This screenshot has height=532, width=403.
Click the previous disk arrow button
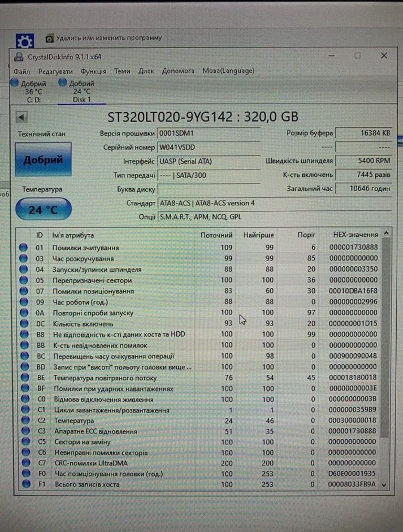point(22,117)
